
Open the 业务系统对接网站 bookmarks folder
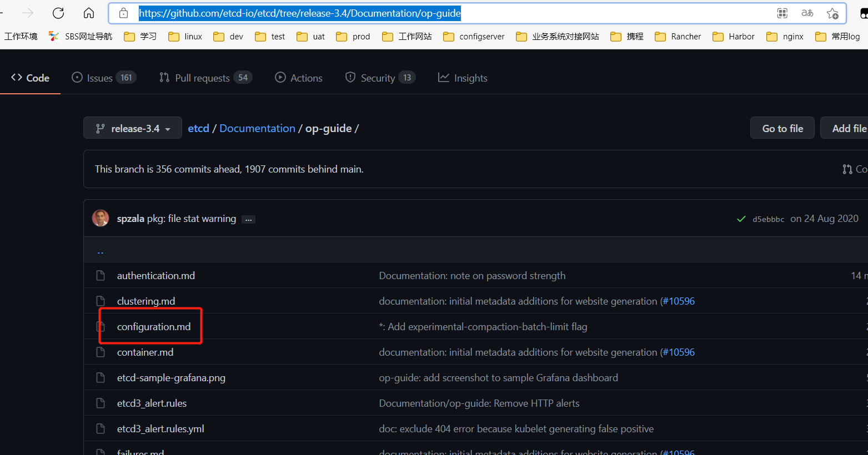click(558, 37)
